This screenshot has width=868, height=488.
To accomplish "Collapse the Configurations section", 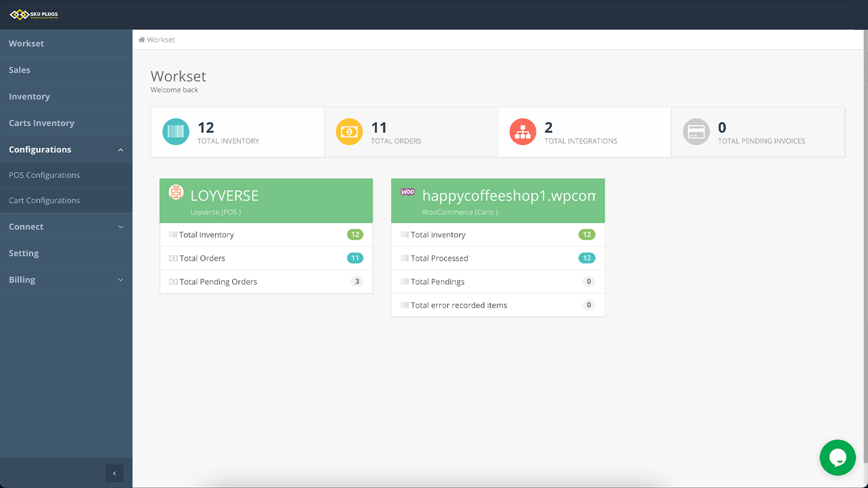I will pos(66,149).
